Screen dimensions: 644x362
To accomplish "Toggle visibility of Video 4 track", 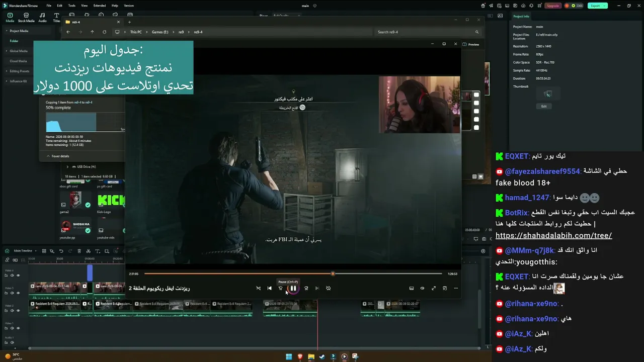I will [18, 276].
